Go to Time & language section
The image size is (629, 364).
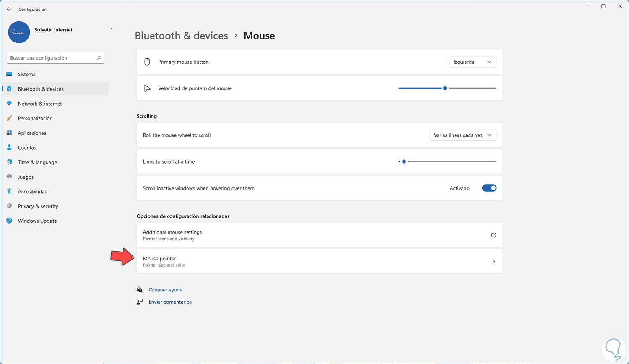37,162
